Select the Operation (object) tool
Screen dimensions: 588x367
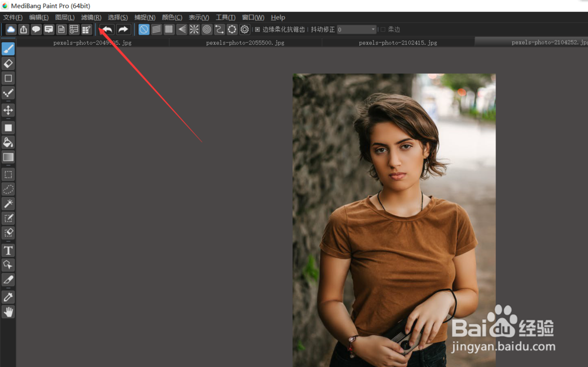click(x=8, y=265)
